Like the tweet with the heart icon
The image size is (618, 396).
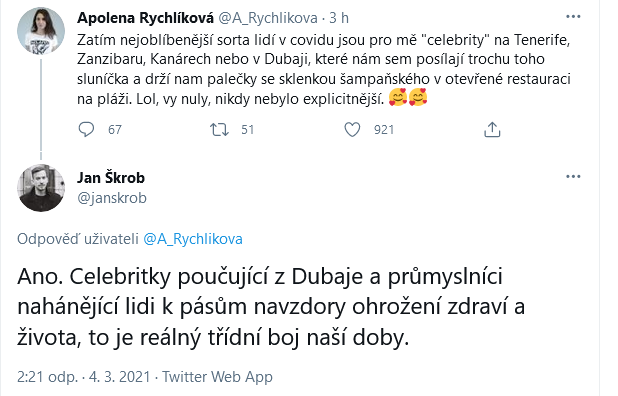[352, 129]
